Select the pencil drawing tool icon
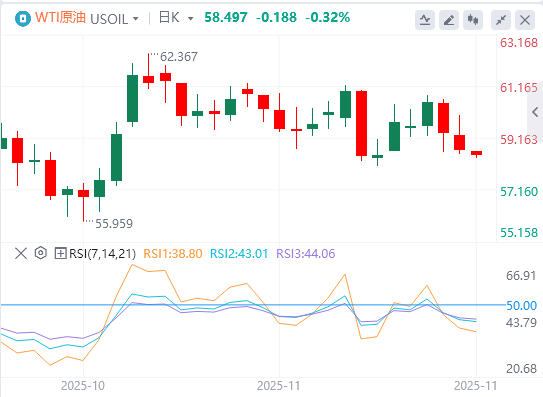The width and height of the screenshot is (543, 397). click(x=449, y=20)
